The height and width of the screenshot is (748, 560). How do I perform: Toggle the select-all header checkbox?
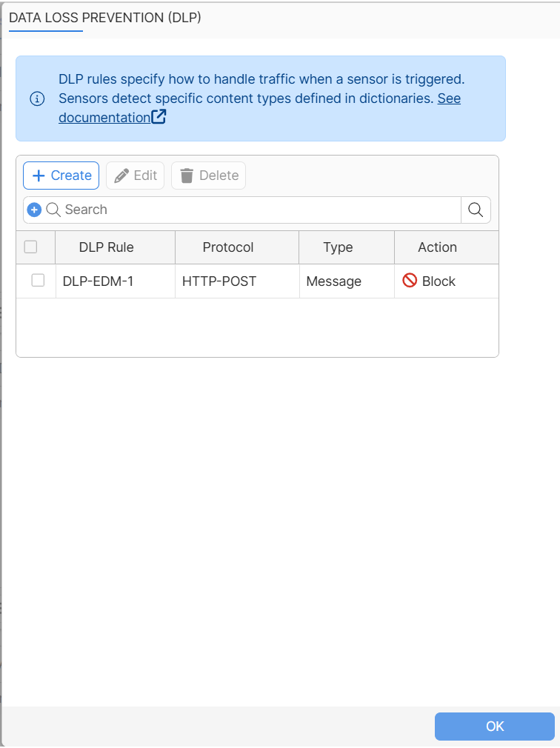tap(30, 247)
